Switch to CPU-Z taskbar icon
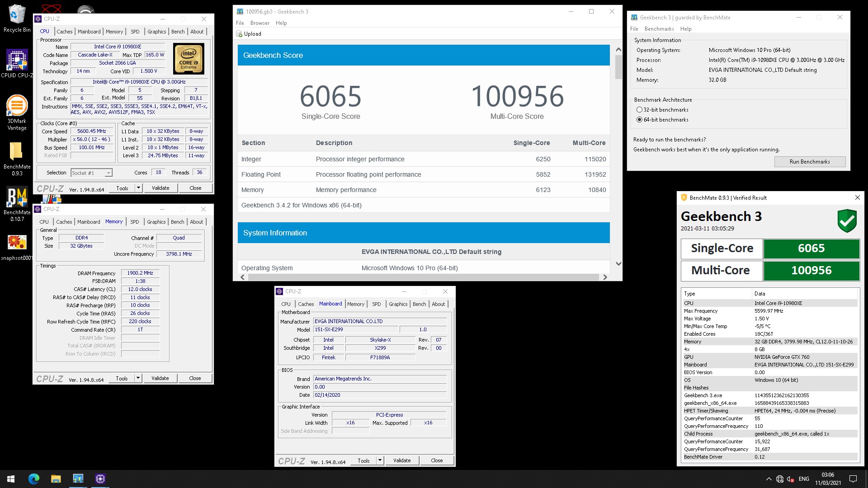The width and height of the screenshot is (868, 488). 100,479
